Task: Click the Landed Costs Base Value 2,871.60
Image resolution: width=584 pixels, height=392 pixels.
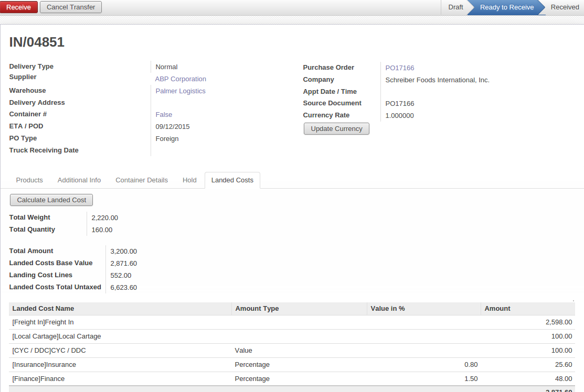Action: [x=124, y=263]
